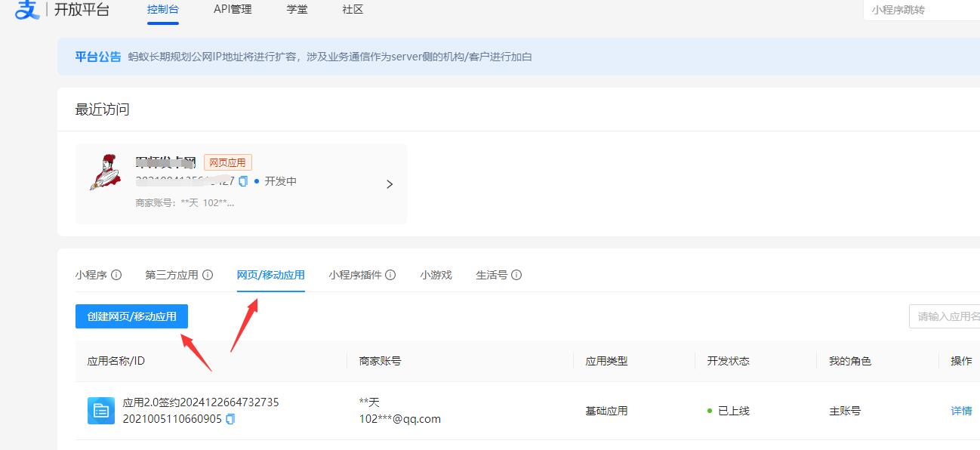Click the 开发中 status on recent card

pos(280,181)
